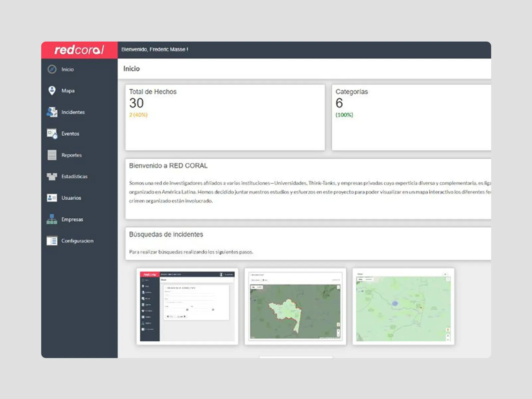Click the green (100%) indicator
The width and height of the screenshot is (532, 399).
pos(344,115)
